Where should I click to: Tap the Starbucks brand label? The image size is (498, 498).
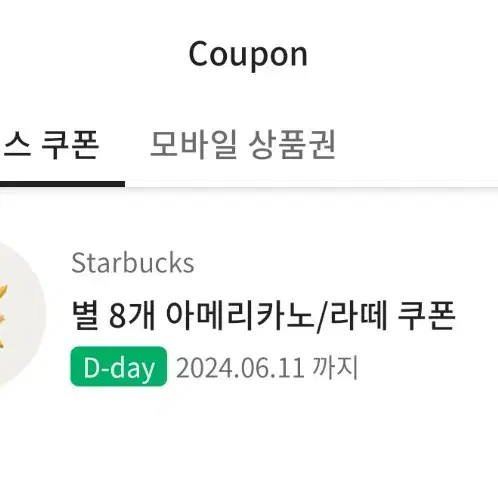[x=133, y=263]
